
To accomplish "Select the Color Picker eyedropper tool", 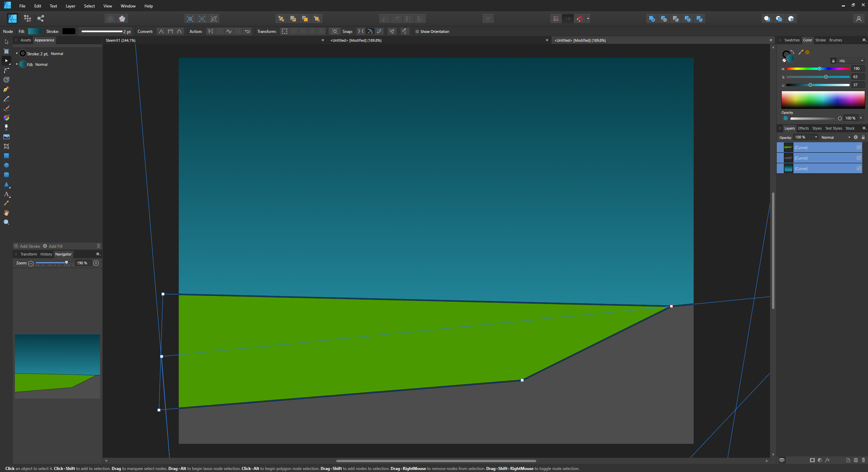I will (6, 203).
